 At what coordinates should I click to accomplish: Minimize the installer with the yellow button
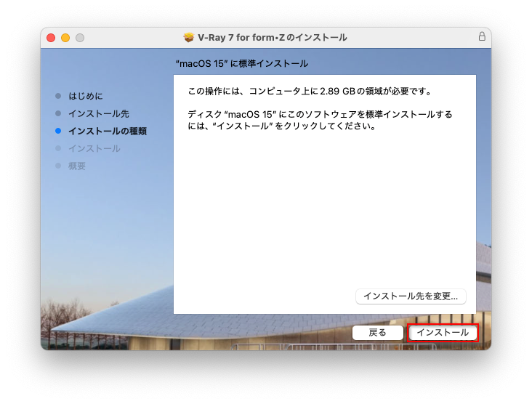(x=65, y=37)
